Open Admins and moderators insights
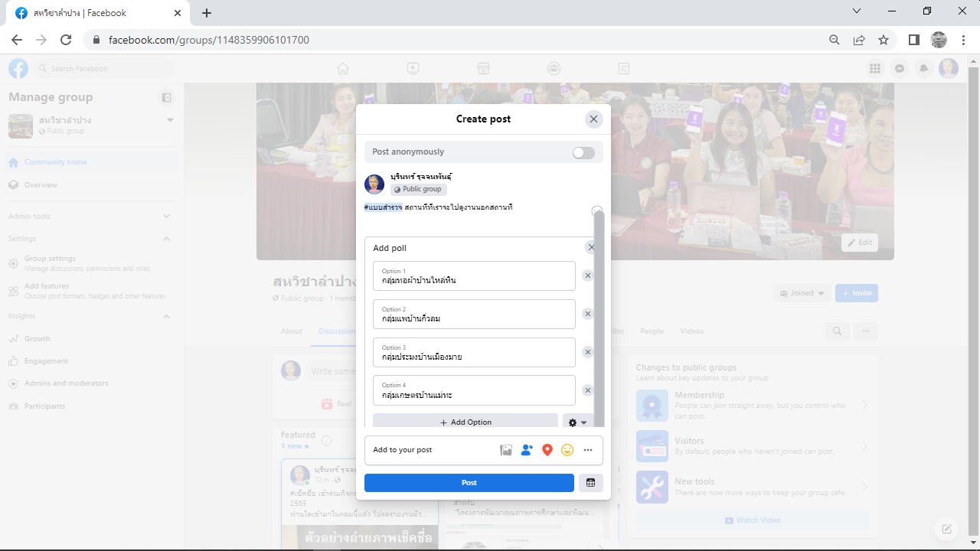Viewport: 980px width, 551px height. point(92,383)
